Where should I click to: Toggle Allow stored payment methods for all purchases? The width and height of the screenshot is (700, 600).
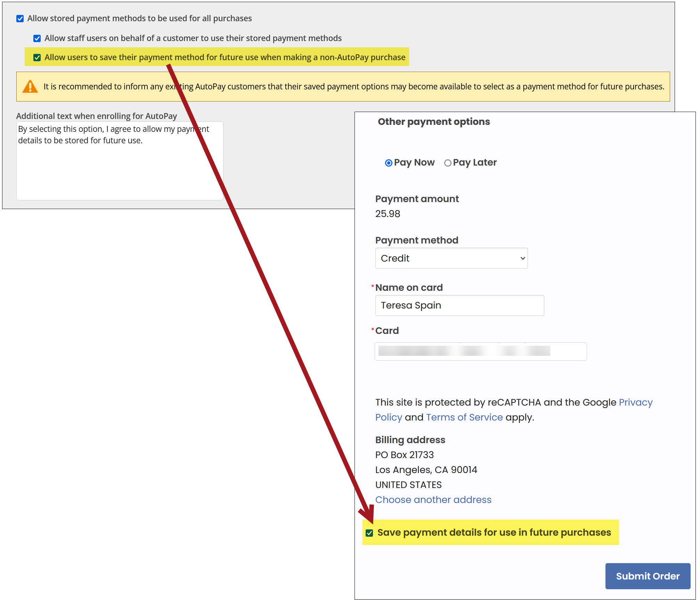pos(20,18)
